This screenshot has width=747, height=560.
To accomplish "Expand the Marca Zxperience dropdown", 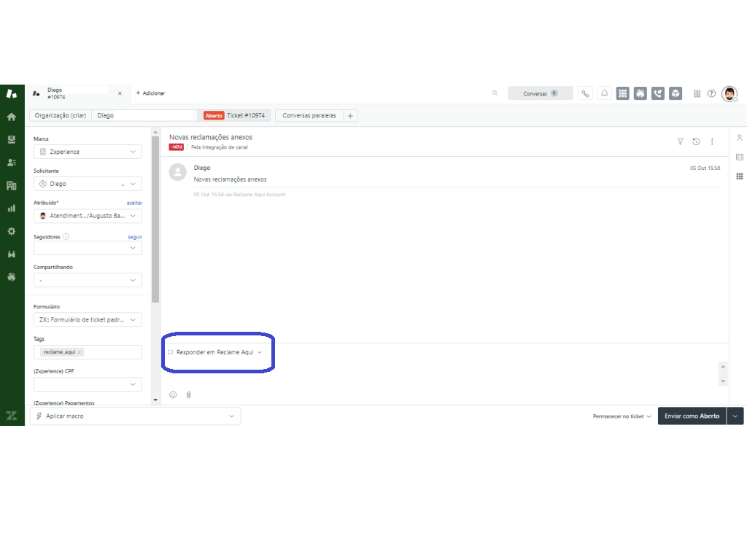I will (88, 152).
